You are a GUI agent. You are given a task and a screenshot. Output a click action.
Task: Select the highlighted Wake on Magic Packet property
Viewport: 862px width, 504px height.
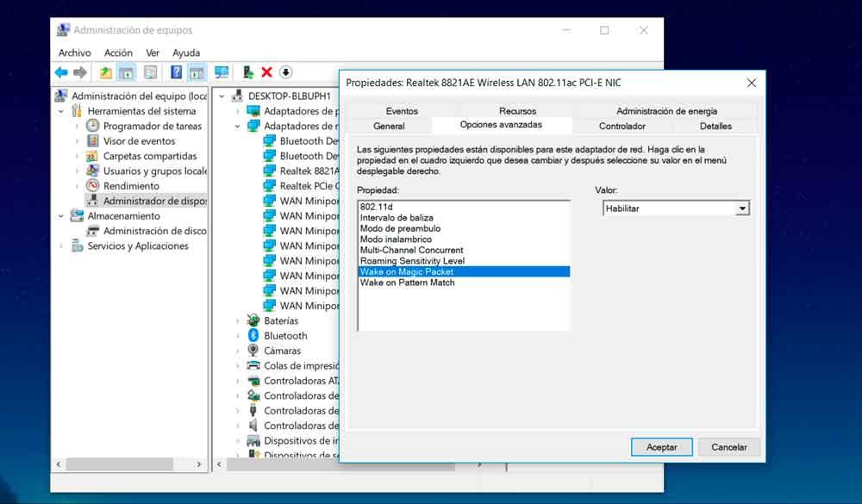[464, 271]
